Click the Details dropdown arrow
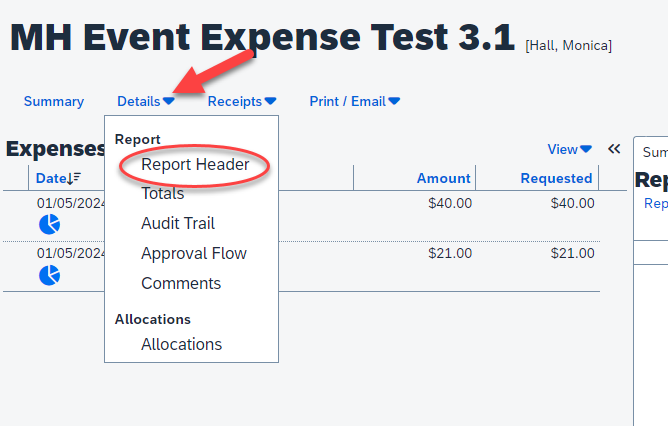 (169, 101)
